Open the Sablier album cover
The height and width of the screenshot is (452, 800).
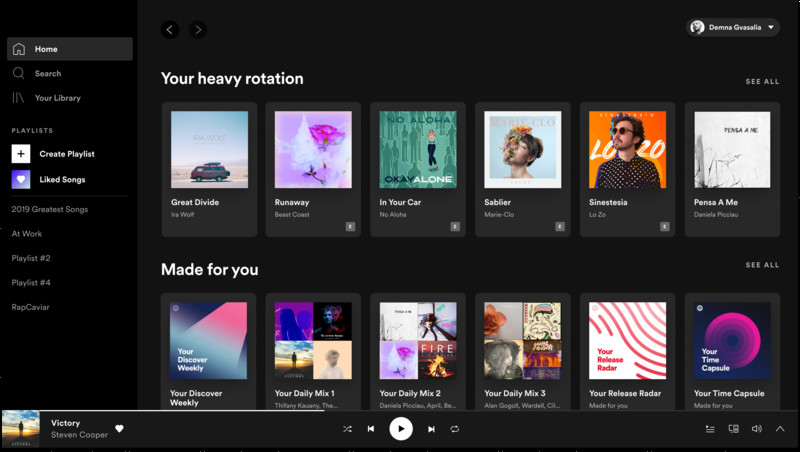[522, 149]
